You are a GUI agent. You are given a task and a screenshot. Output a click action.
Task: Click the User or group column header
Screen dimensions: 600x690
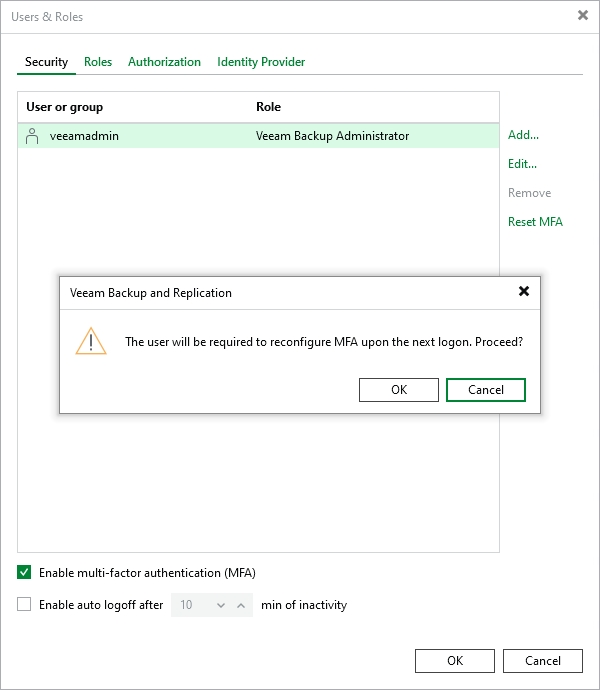(x=64, y=107)
